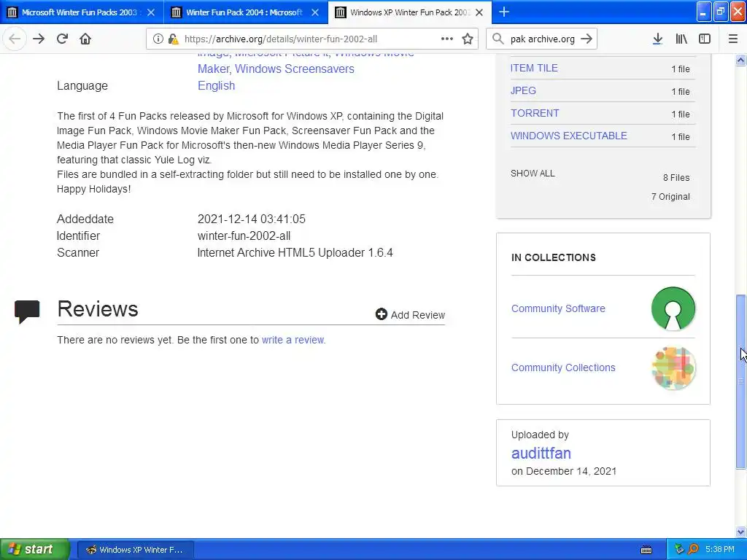Image resolution: width=747 pixels, height=560 pixels.
Task: Click the vertical scrollbar thumb
Action: click(x=740, y=381)
